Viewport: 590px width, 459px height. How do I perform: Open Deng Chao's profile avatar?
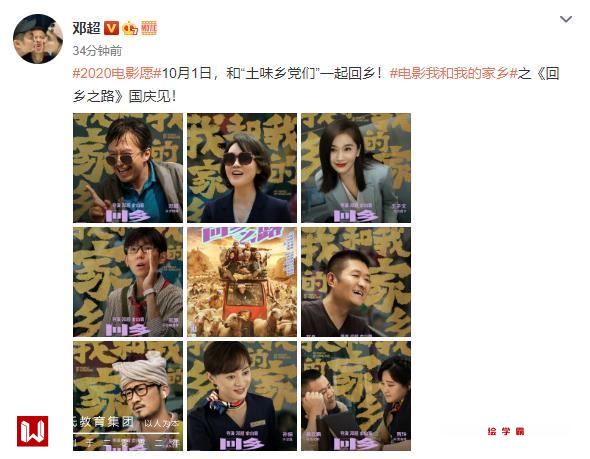(38, 39)
